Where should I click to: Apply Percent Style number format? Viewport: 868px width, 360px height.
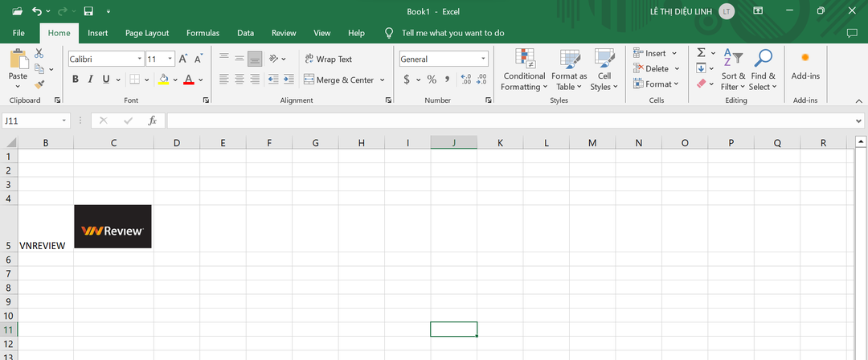tap(432, 80)
